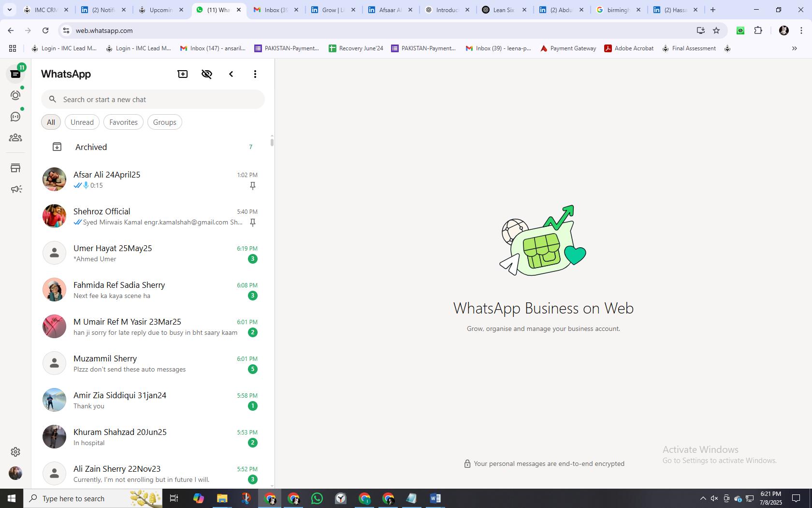View site information icon in address bar

pyautogui.click(x=66, y=30)
